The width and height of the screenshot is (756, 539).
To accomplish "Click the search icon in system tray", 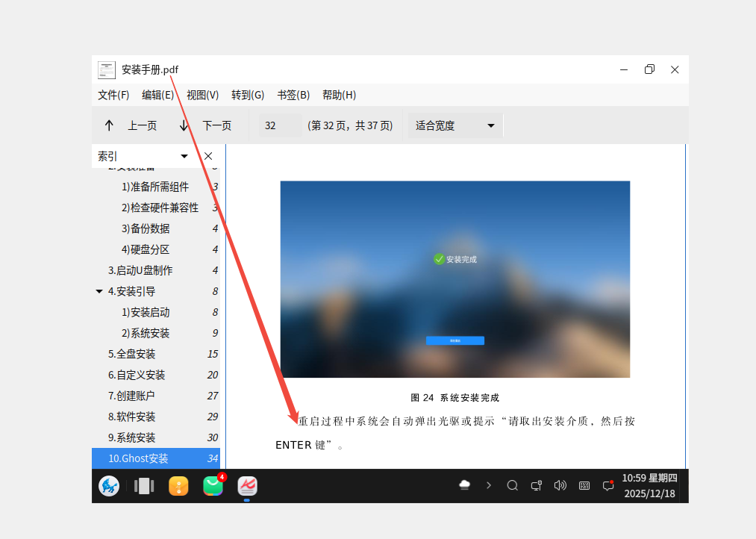I will tap(513, 485).
